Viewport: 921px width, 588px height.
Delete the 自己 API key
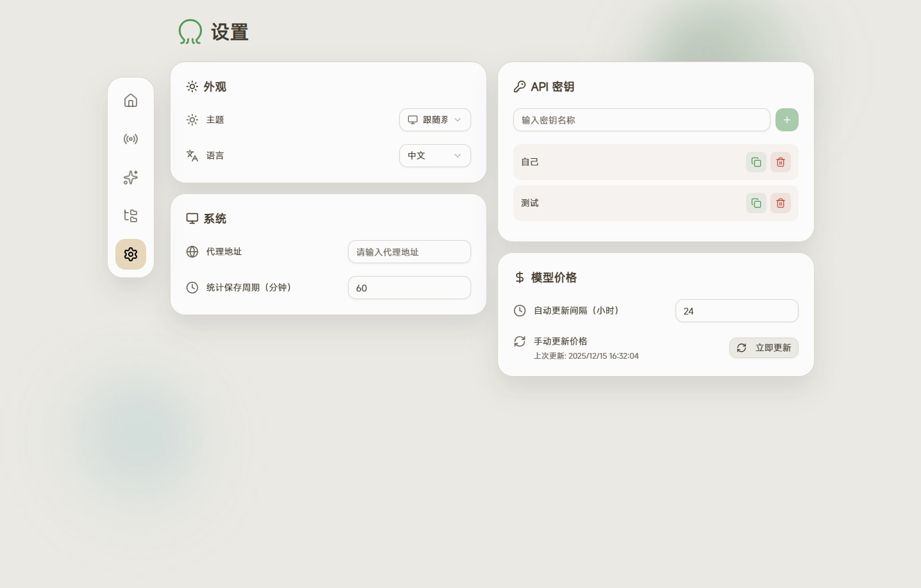[780, 162]
